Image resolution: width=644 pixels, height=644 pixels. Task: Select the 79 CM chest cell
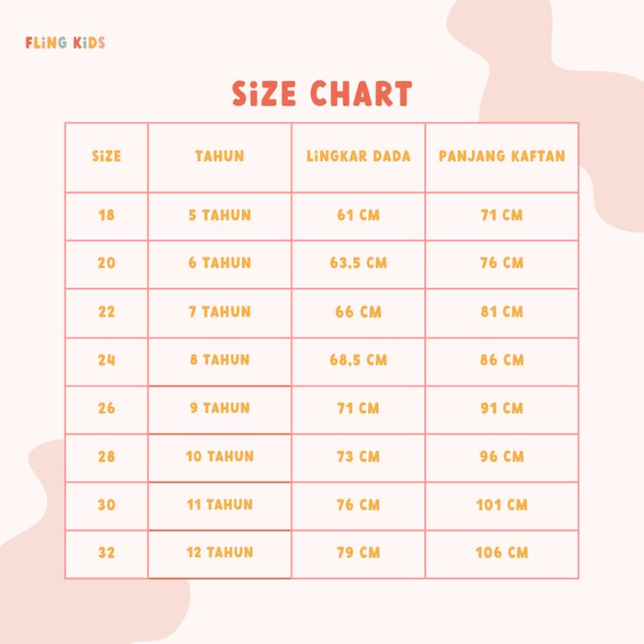coord(358,552)
